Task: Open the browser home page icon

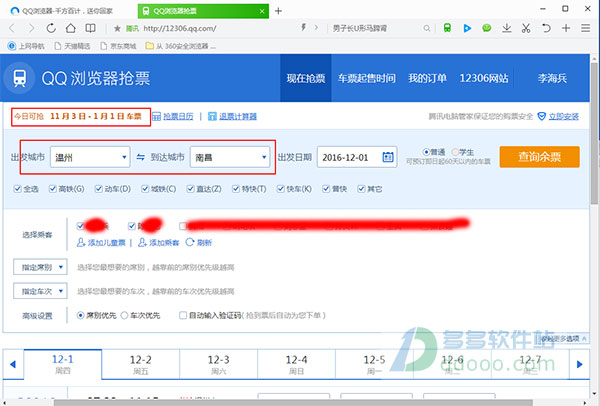Action: pos(70,28)
